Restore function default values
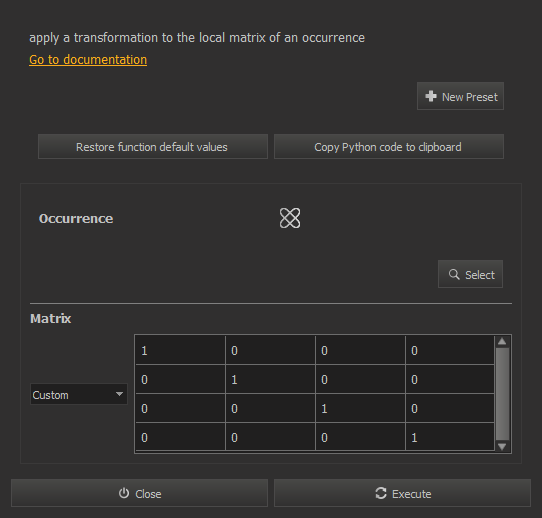Viewport: 542px width, 518px height. (x=153, y=147)
